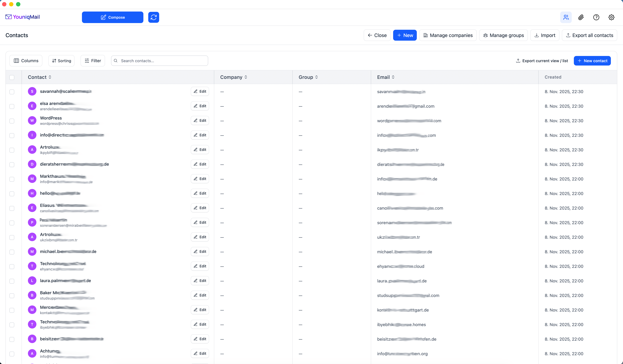Click Edit pencil for WordPress contact
Viewport: 623px width, 364px height.
click(200, 121)
